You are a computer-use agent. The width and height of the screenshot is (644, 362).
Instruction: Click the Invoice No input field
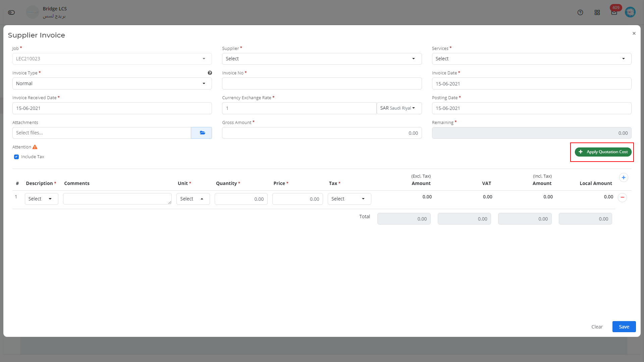coord(322,83)
